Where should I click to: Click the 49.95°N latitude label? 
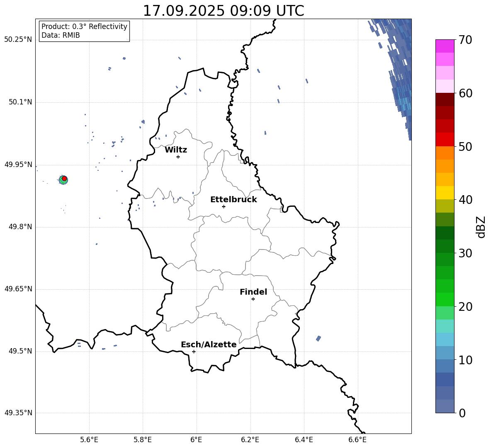click(x=18, y=165)
